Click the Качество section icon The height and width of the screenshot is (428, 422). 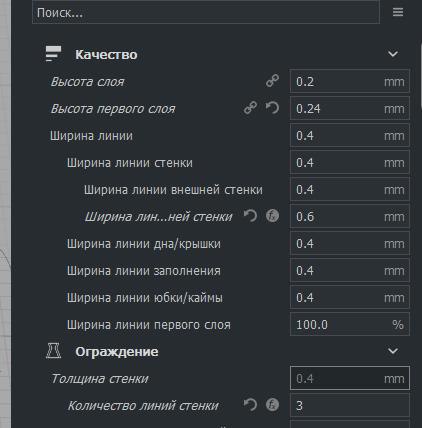pos(53,54)
